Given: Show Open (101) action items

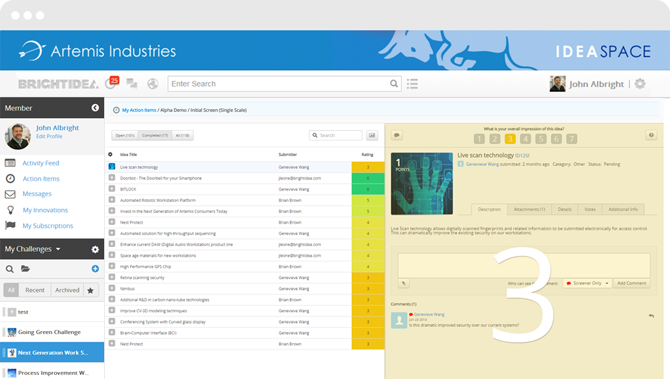Looking at the screenshot, I should [x=125, y=135].
